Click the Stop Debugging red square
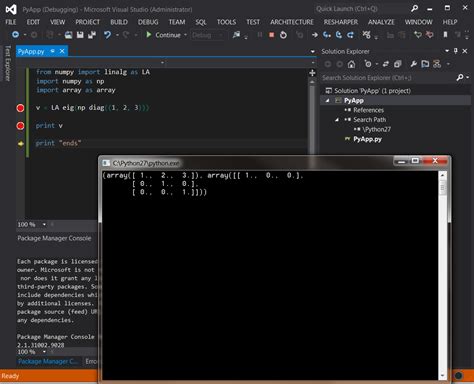 click(272, 35)
